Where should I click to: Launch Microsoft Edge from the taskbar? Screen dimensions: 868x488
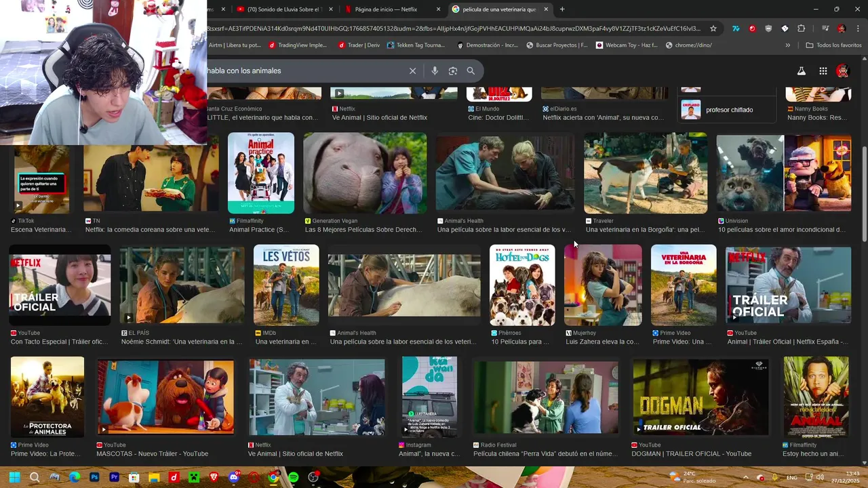pos(75,477)
